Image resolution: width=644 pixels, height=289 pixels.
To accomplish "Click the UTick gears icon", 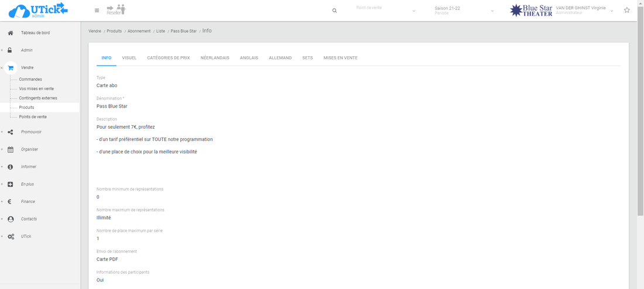I will point(11,236).
